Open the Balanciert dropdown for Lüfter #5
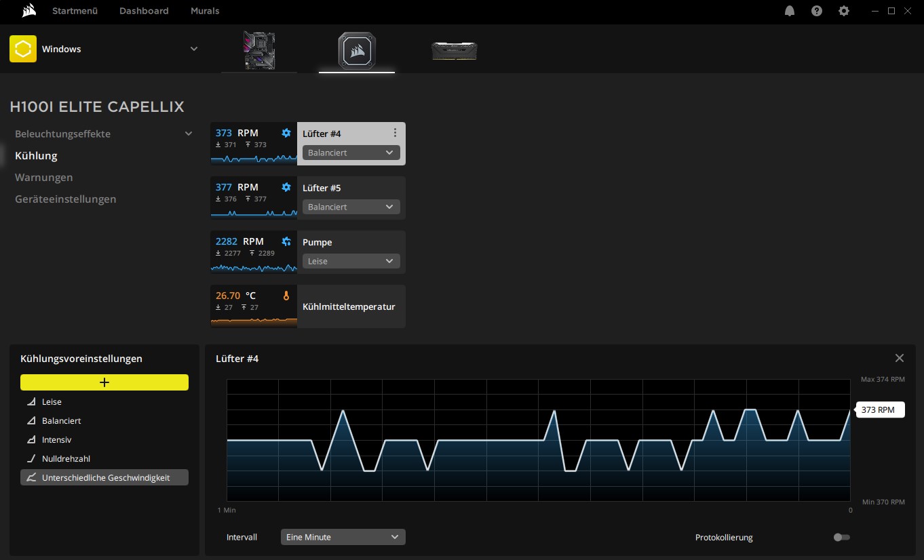 [x=351, y=207]
